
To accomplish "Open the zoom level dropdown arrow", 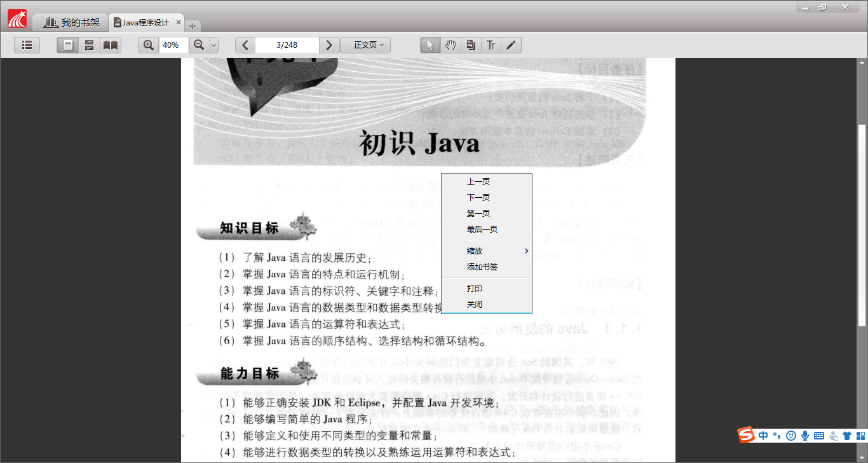I will (x=214, y=45).
